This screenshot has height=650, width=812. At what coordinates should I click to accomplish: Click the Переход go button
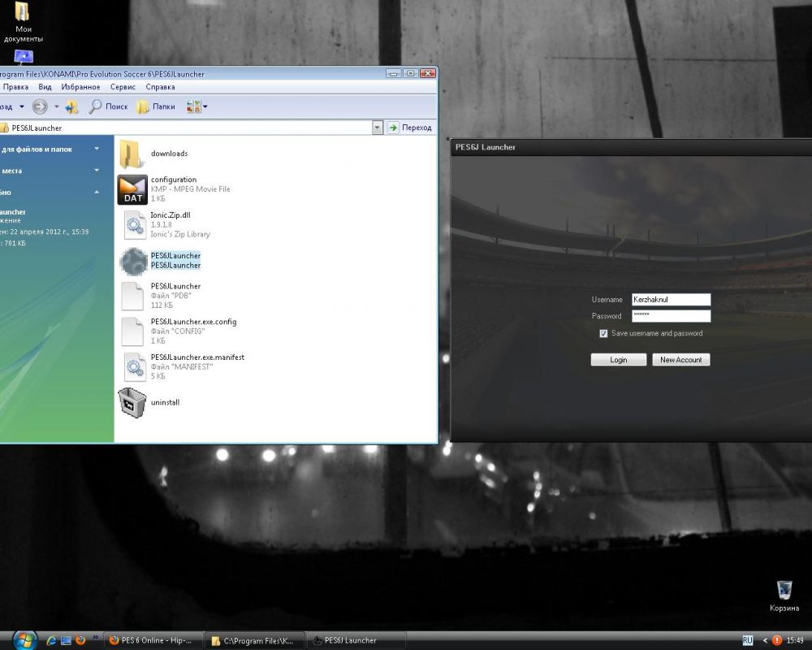(409, 128)
